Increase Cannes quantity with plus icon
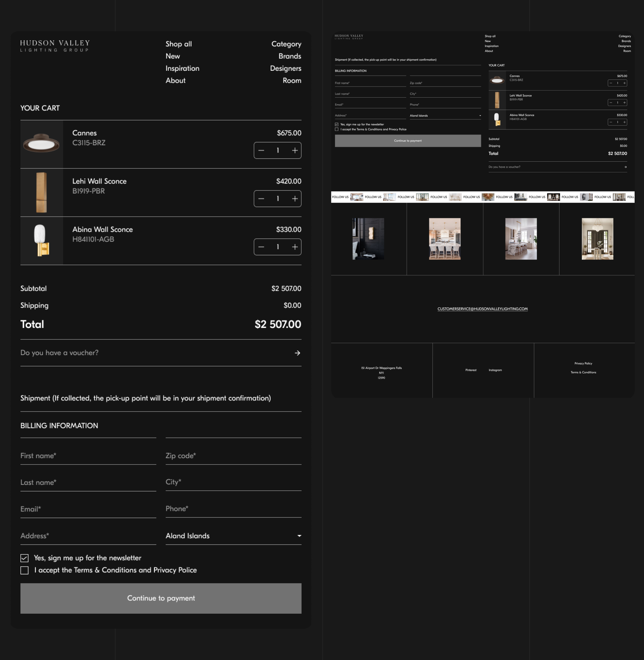Image resolution: width=644 pixels, height=660 pixels. click(x=294, y=151)
